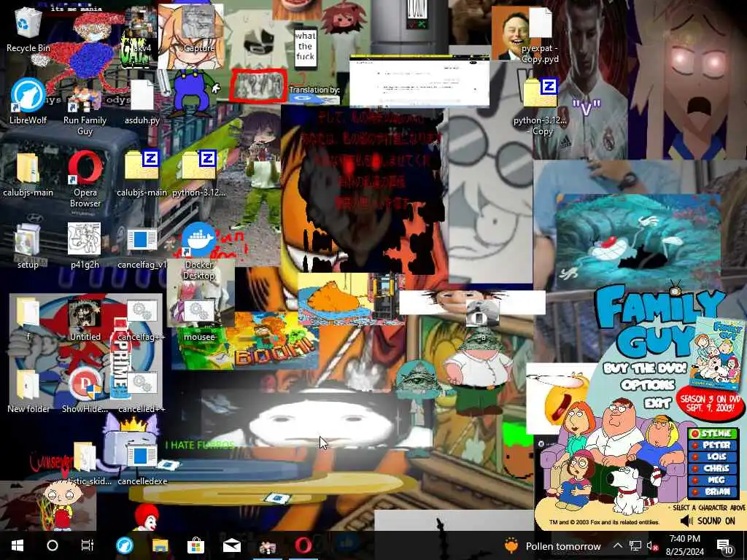Select STEWIE in the Family Guy menu
This screenshot has height=560, width=747.
click(713, 433)
